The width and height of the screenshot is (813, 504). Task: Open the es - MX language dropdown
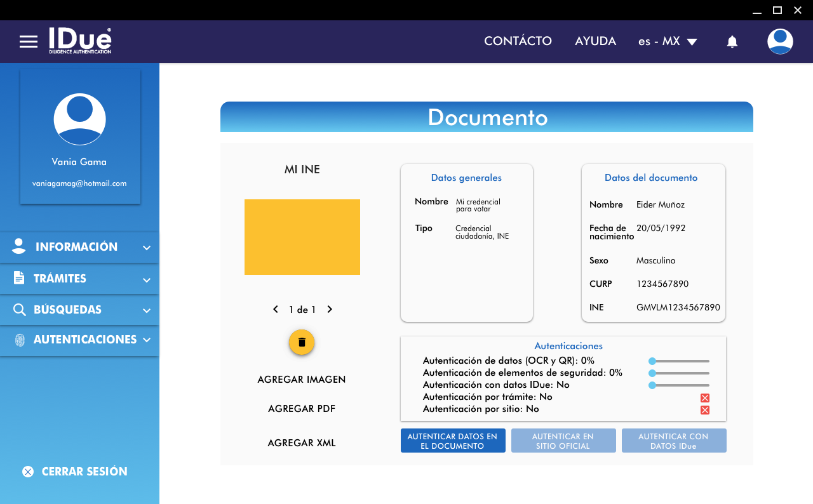[x=668, y=42]
